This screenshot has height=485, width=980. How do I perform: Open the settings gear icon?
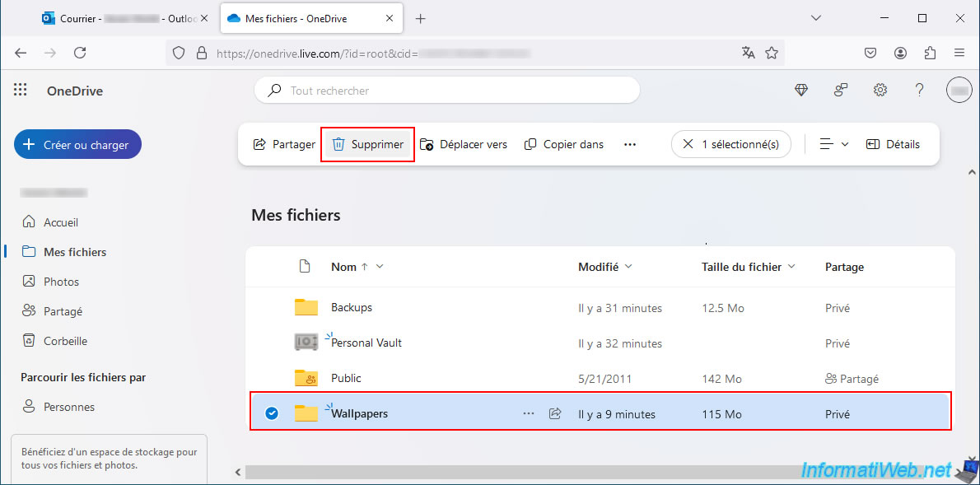pos(880,91)
